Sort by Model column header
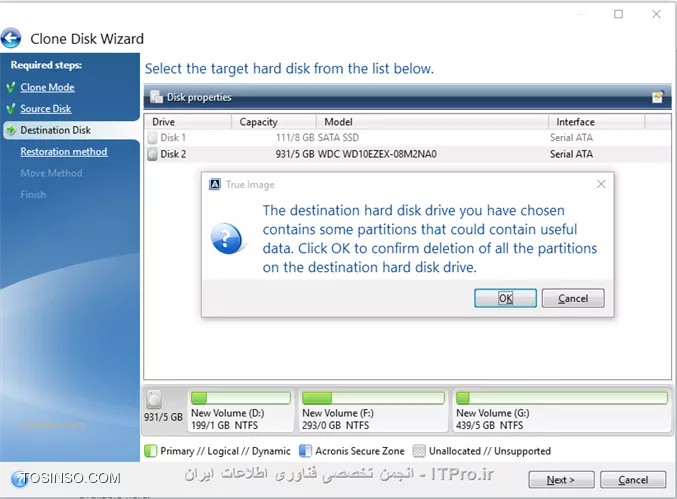 tap(432, 122)
